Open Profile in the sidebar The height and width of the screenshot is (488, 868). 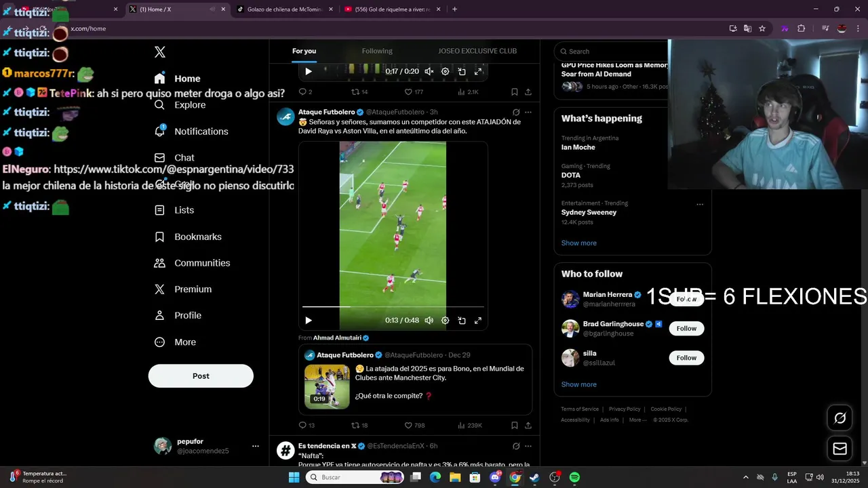pos(178,316)
